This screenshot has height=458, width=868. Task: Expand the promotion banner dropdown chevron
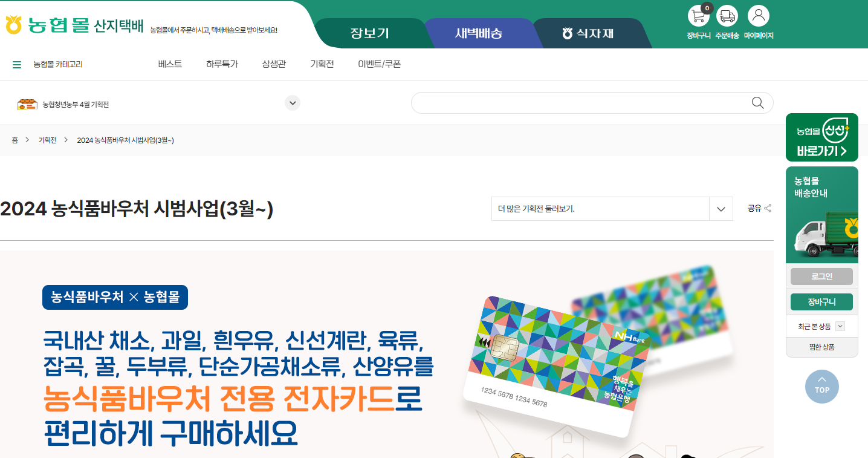pyautogui.click(x=293, y=103)
